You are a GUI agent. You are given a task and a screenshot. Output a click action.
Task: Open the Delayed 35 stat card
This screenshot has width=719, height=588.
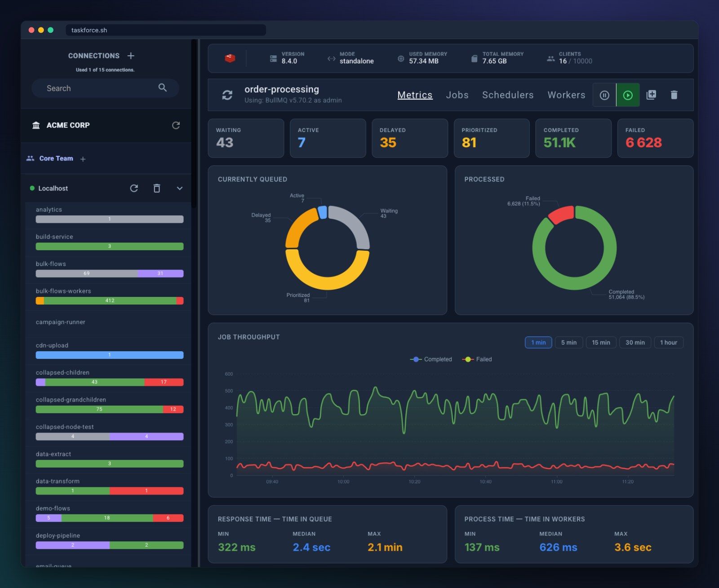(410, 138)
